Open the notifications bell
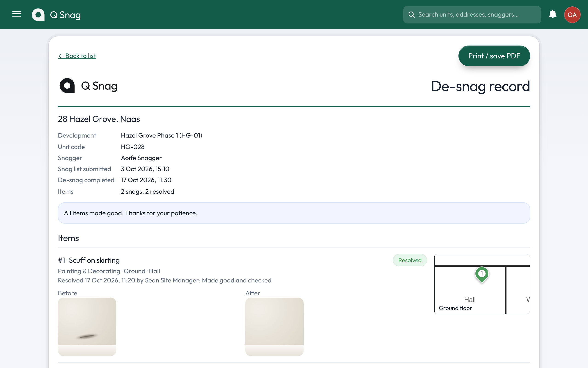The image size is (588, 368). pyautogui.click(x=552, y=14)
